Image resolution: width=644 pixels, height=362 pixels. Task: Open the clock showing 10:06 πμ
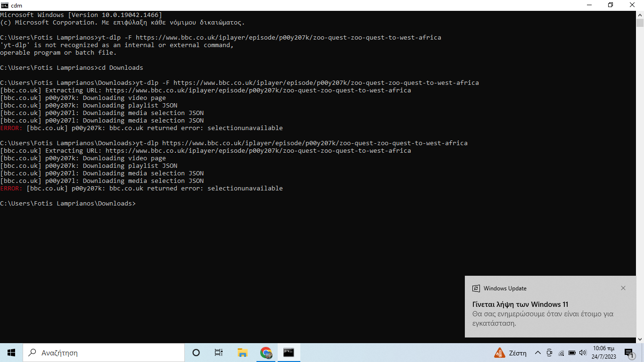coord(604,353)
